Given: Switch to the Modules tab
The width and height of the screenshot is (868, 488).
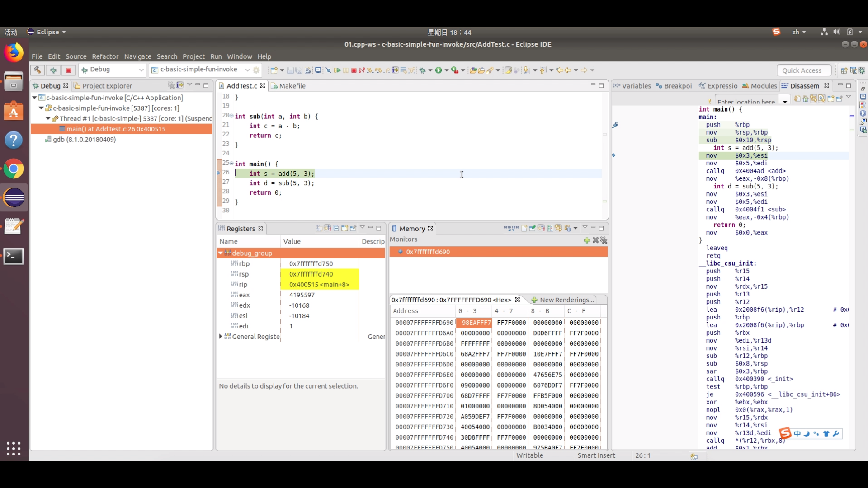Looking at the screenshot, I should click(759, 86).
